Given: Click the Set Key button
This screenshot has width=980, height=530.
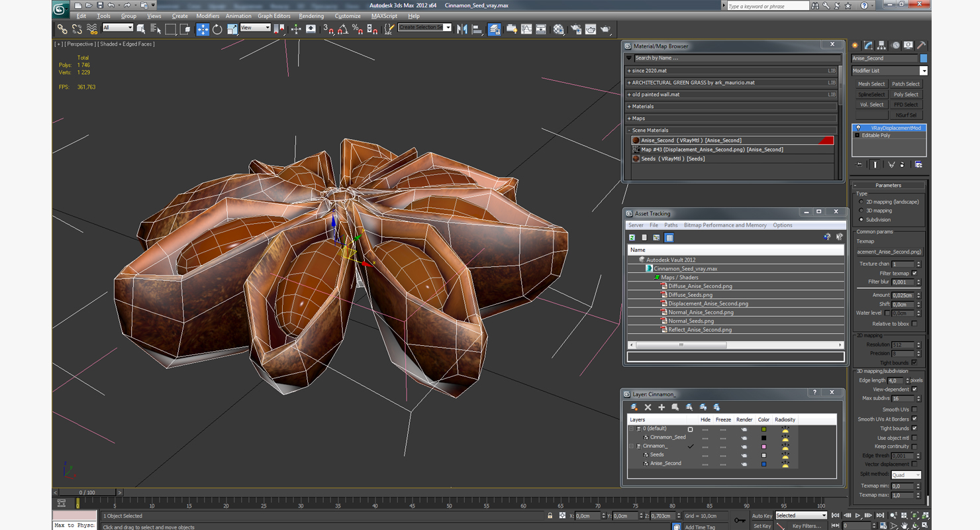Looking at the screenshot, I should coord(762,526).
